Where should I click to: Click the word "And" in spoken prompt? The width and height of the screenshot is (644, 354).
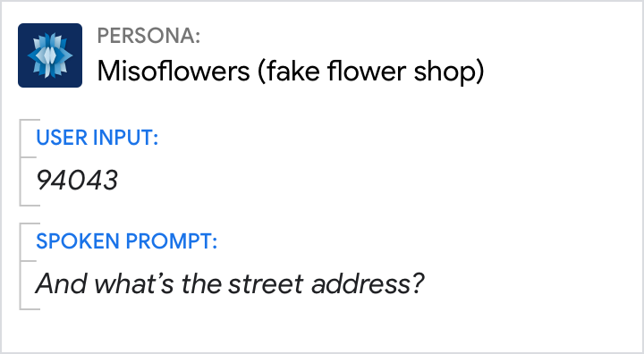61,283
